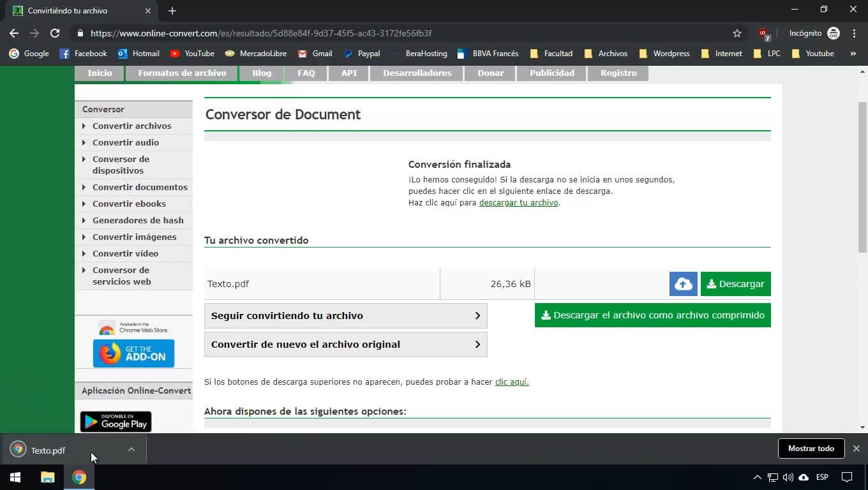Reload the page with refresh icon
This screenshot has height=490, width=868.
click(x=55, y=33)
